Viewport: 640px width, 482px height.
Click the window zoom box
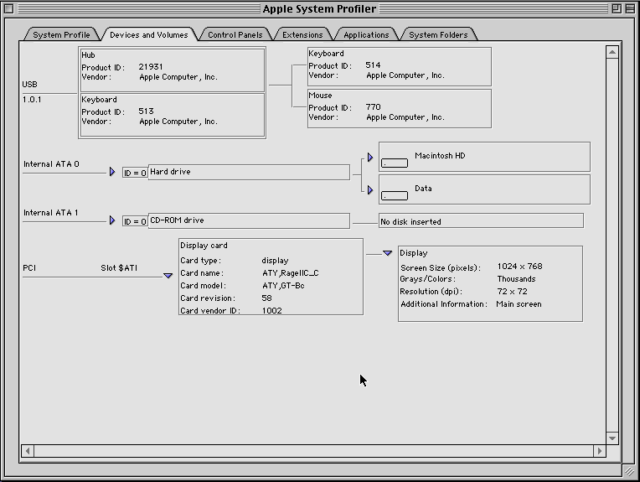click(x=616, y=8)
